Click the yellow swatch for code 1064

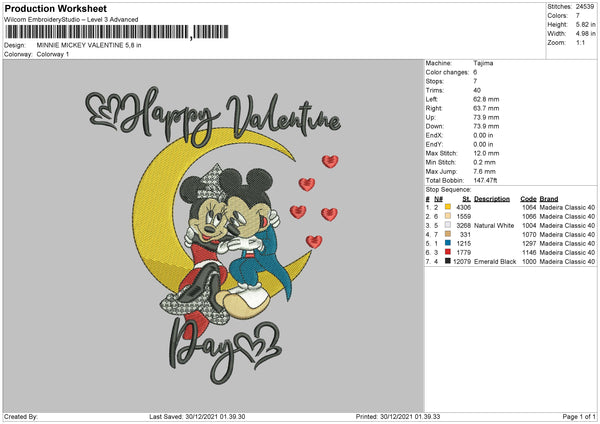point(448,207)
